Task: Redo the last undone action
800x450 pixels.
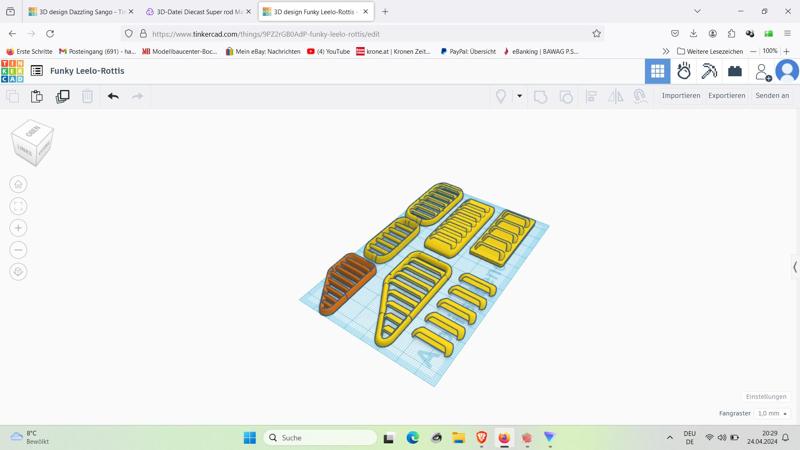Action: (x=137, y=96)
